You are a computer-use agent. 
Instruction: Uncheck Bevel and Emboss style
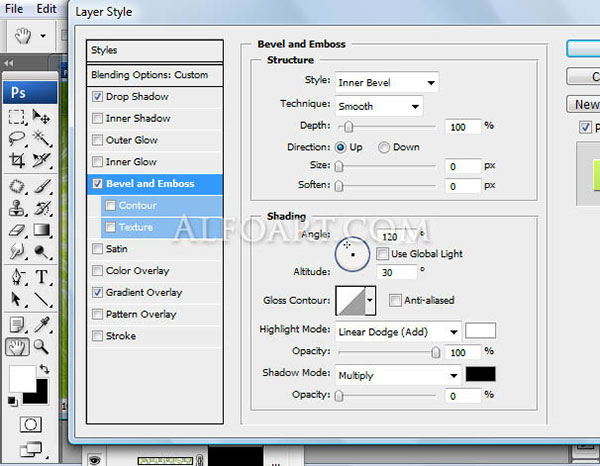(x=98, y=184)
